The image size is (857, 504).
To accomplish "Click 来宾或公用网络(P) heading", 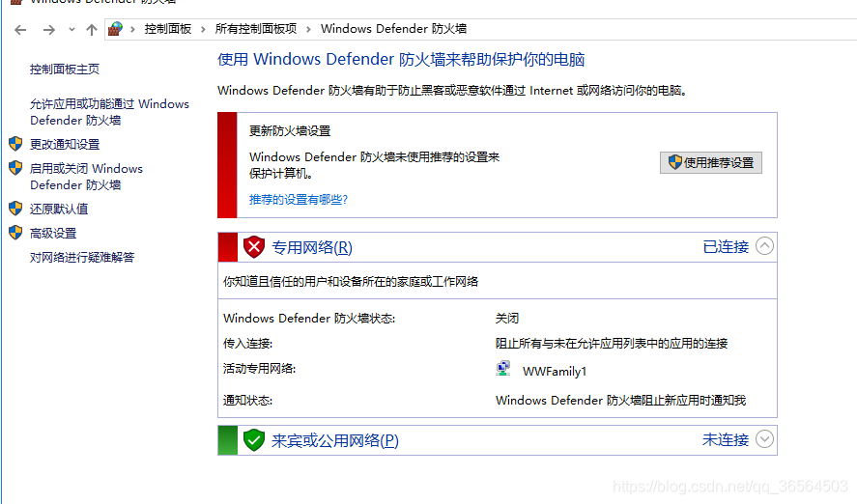I will 335,440.
